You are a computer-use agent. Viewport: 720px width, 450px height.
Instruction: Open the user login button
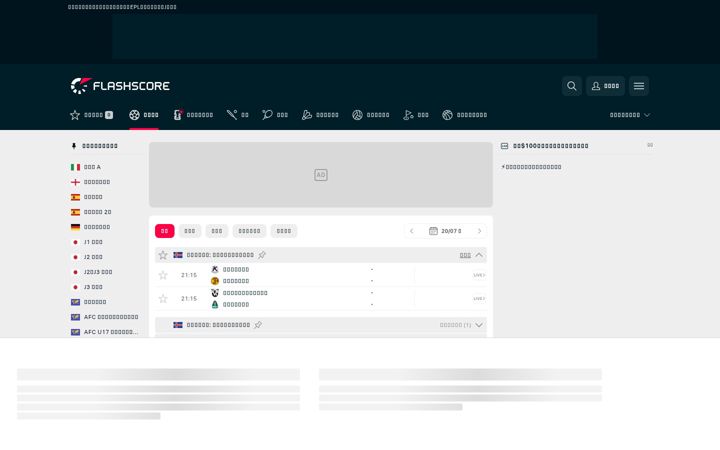[605, 86]
